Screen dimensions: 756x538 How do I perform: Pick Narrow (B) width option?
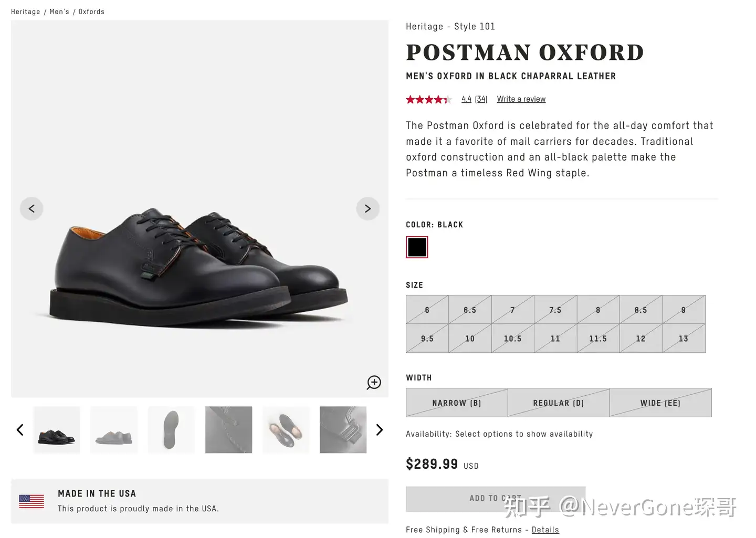(x=456, y=403)
